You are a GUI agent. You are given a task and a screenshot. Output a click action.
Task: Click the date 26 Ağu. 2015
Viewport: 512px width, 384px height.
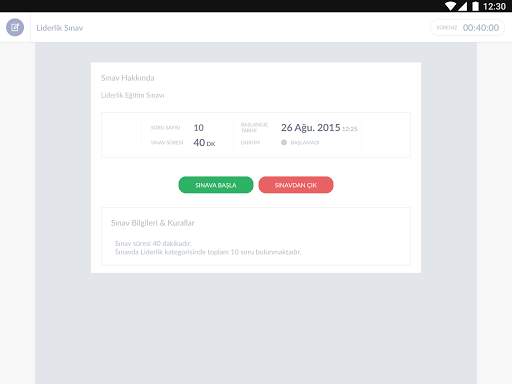(x=311, y=128)
